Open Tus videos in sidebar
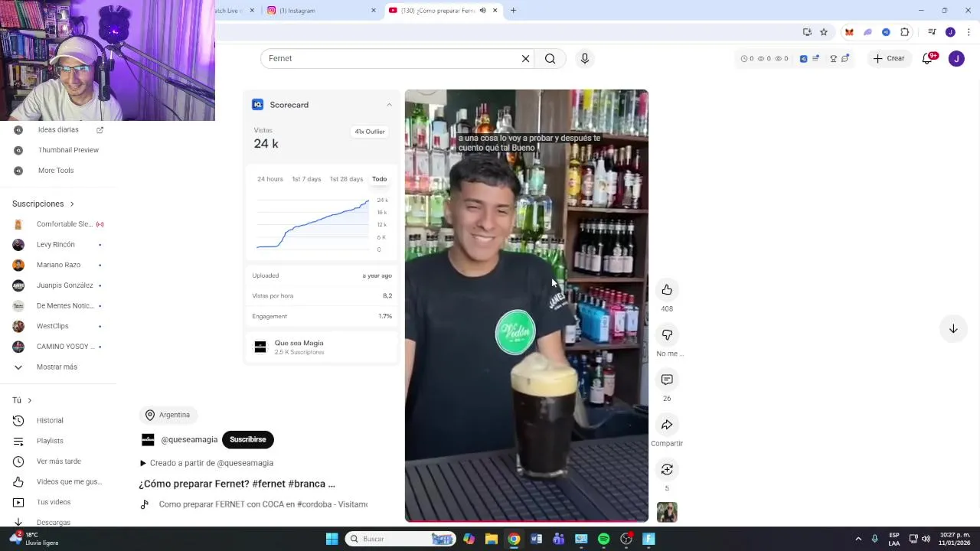The width and height of the screenshot is (980, 551). click(x=57, y=502)
